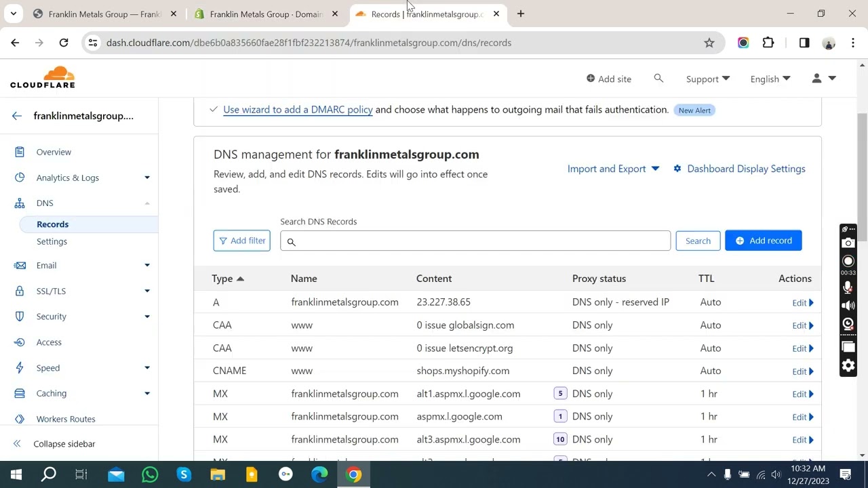Open the English language dropdown
This screenshot has height=488, width=868.
770,79
